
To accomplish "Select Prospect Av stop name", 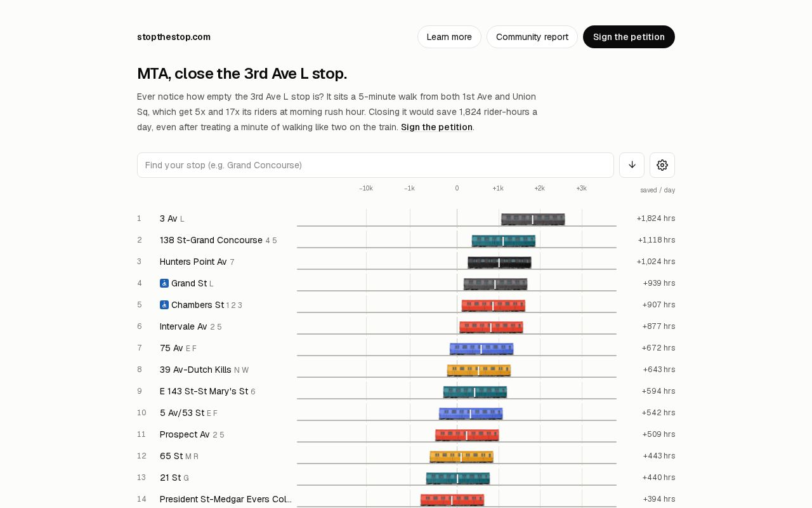I will point(185,434).
